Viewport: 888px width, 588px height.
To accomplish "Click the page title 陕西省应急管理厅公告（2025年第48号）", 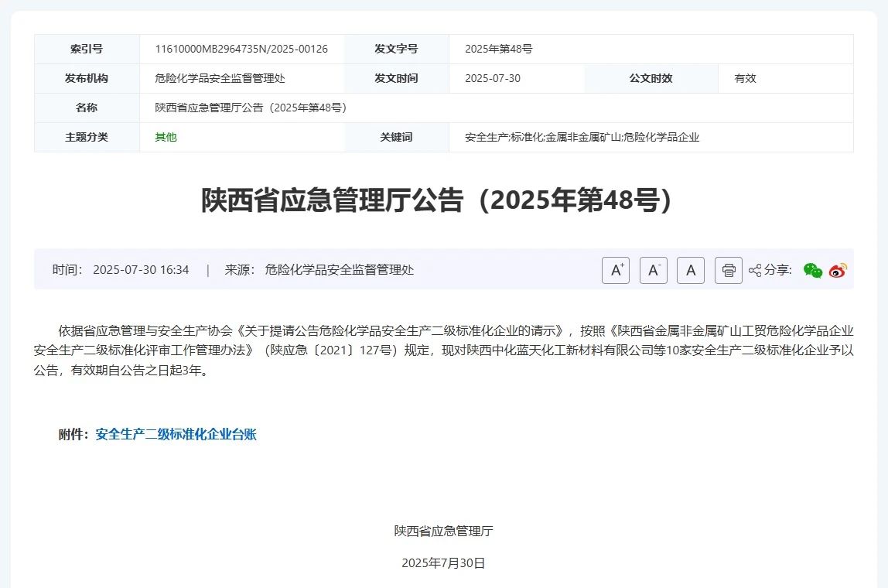I will 443,200.
